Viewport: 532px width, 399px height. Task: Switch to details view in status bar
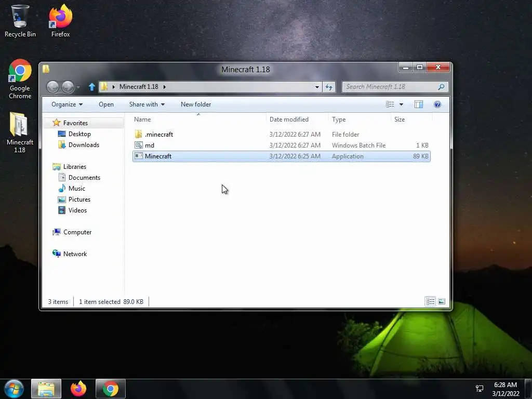click(430, 301)
